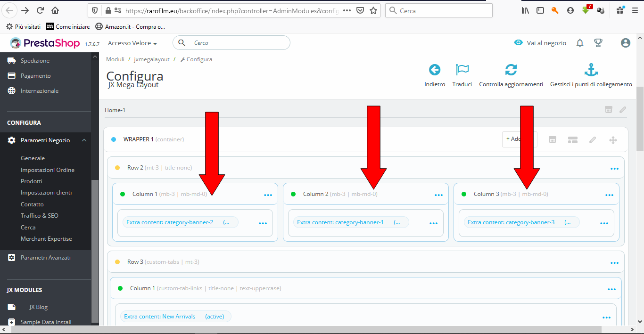644x334 pixels.
Task: Click the trophy icon in header
Action: point(598,43)
